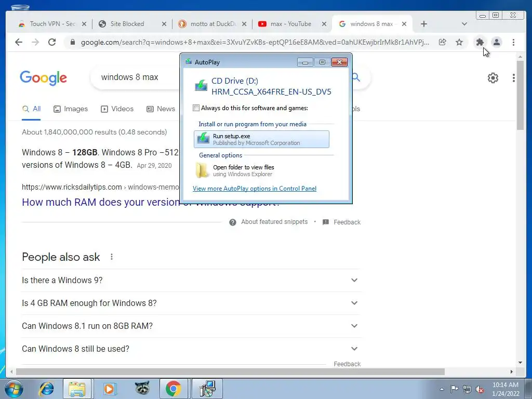Screen dimensions: 532x399
Task: Close the windows 8 max tab
Action: [x=404, y=24]
